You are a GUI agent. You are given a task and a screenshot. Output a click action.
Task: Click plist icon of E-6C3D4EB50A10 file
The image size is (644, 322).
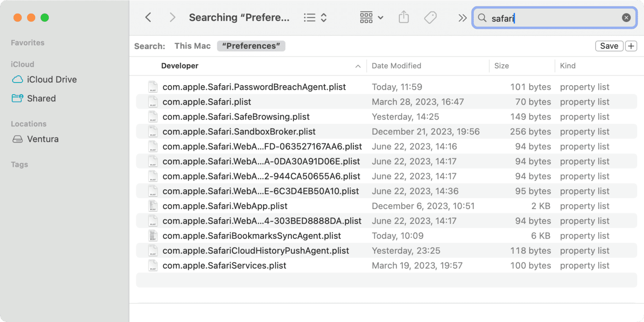(x=153, y=191)
